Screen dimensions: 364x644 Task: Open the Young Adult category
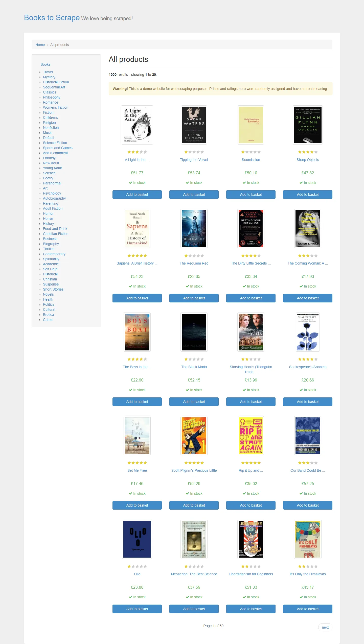52,168
